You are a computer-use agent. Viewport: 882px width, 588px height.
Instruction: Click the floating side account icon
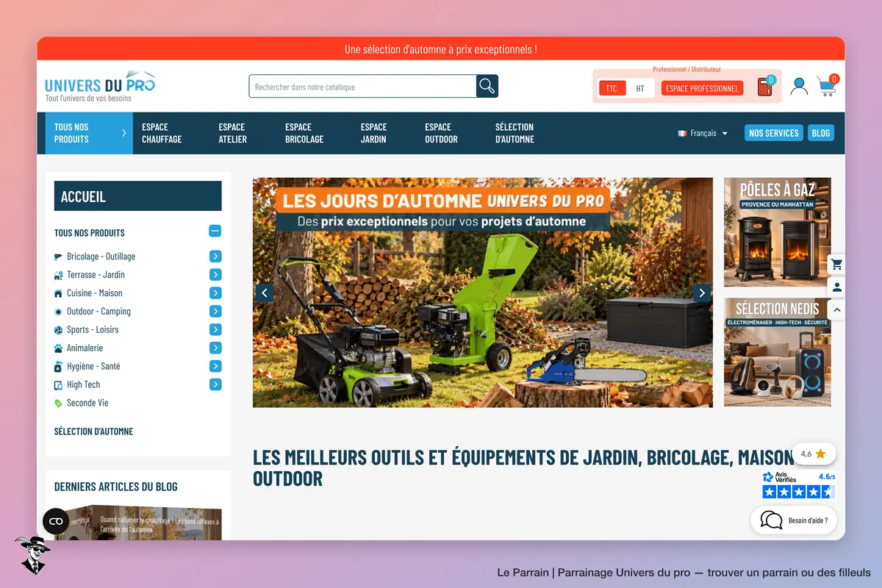(836, 287)
